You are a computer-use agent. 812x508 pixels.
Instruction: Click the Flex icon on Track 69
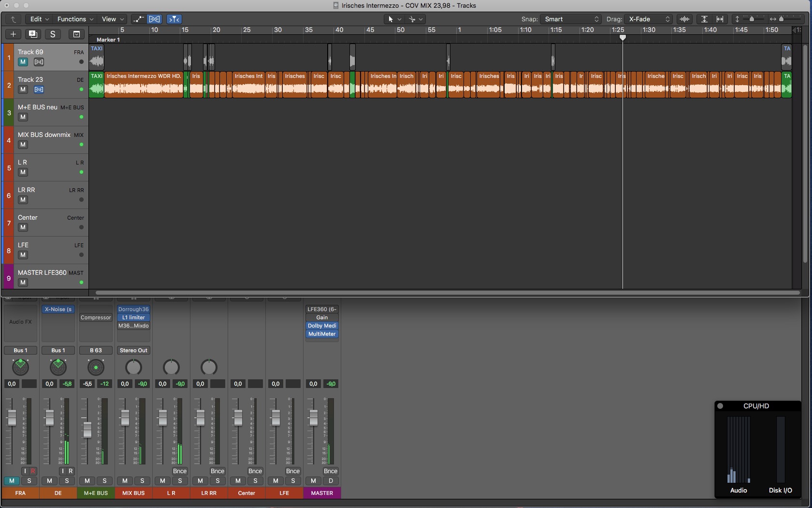click(39, 62)
